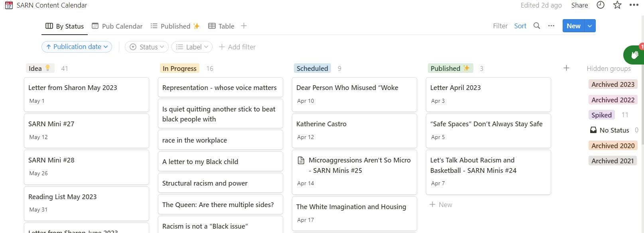This screenshot has height=233, width=644.
Task: Click the green waving hand notification icon
Action: [634, 54]
